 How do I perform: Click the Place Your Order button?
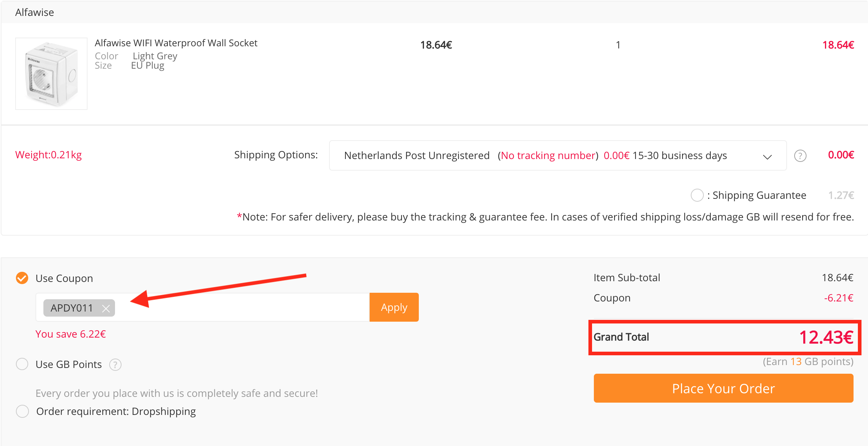click(723, 388)
